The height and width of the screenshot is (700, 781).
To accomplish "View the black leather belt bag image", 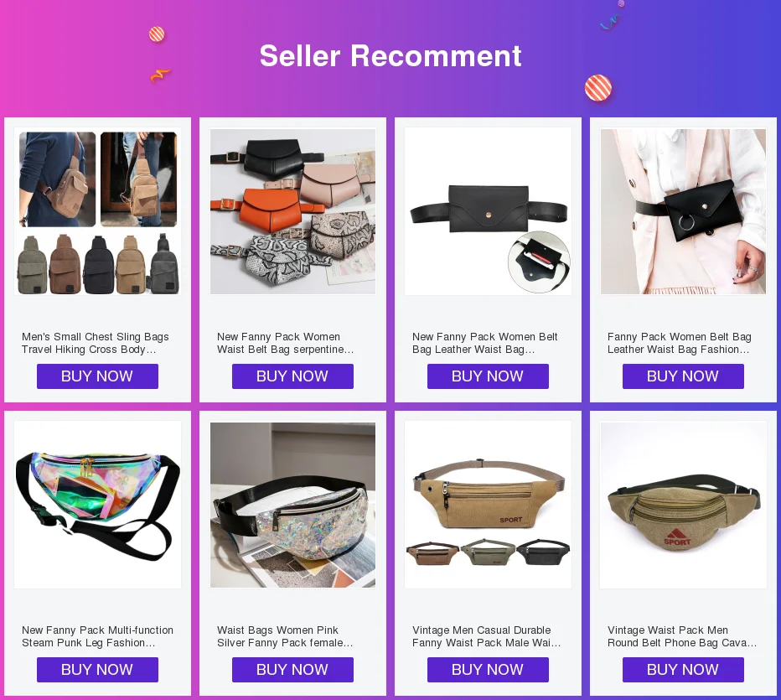I will 488,212.
